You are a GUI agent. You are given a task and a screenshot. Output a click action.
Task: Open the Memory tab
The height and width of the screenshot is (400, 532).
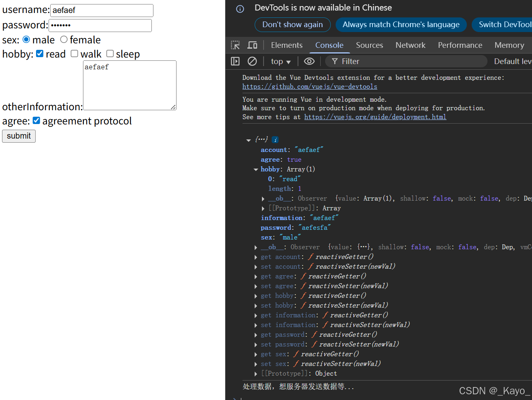(x=509, y=45)
